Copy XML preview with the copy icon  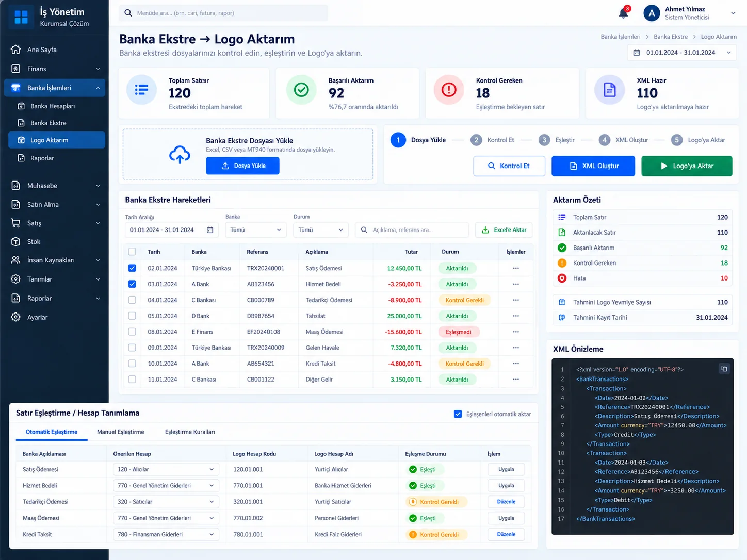[x=724, y=369]
